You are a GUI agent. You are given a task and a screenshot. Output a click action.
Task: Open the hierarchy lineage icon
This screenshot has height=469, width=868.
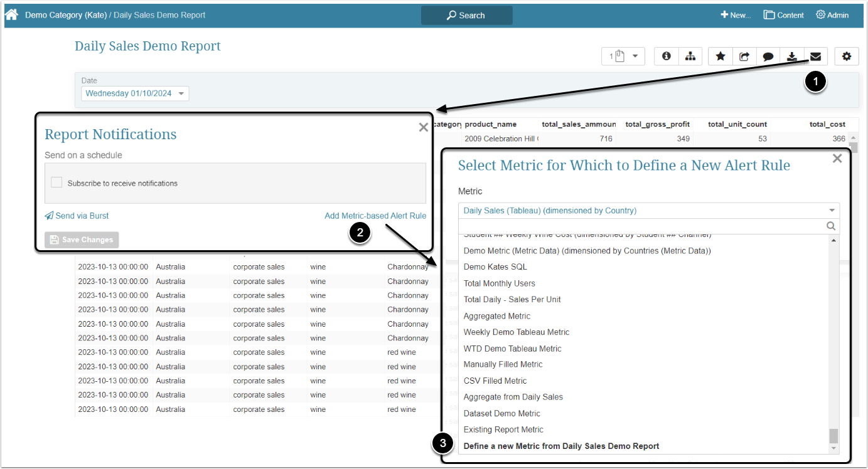tap(690, 56)
